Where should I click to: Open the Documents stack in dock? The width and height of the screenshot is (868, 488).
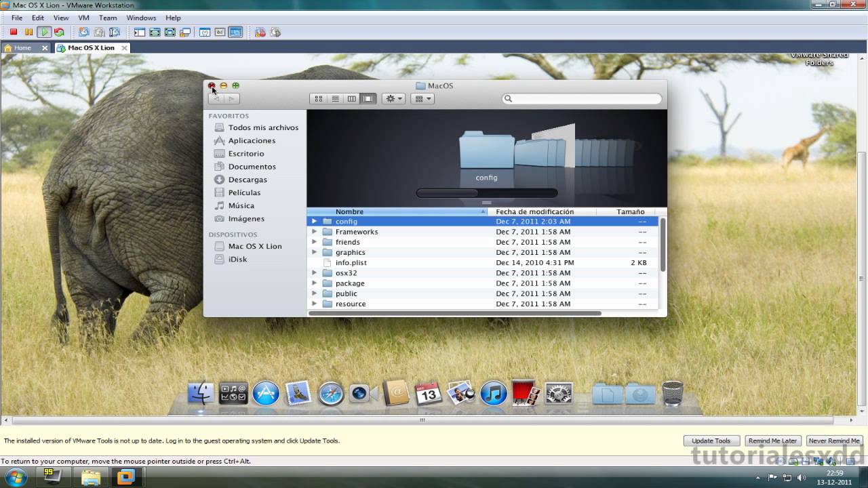tap(608, 393)
